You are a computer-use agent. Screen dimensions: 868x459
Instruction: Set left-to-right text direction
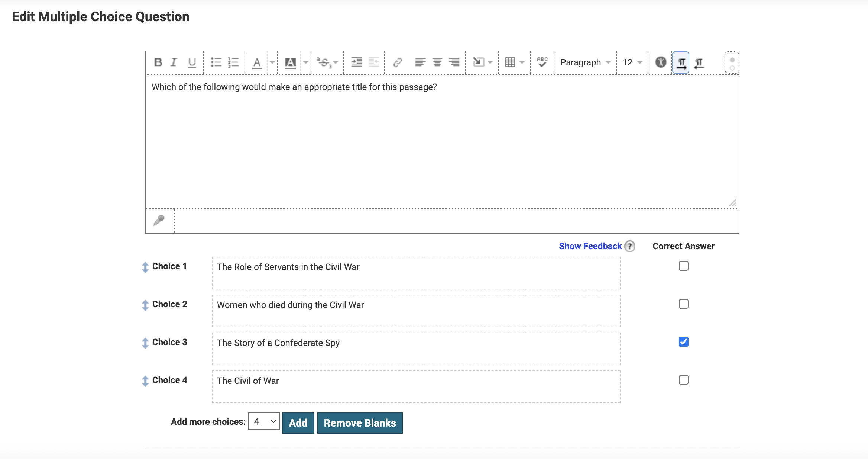coord(681,62)
